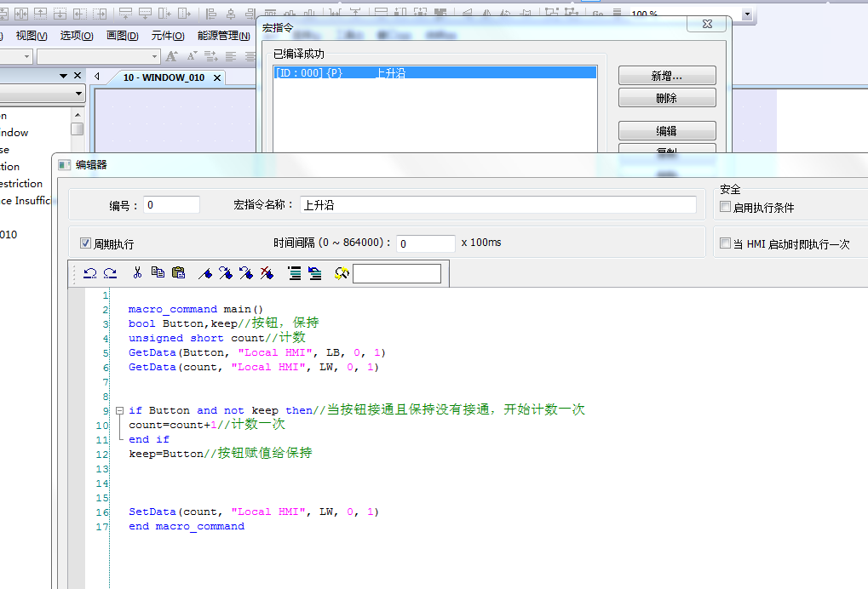
Task: Uncheck the 周期执行 checkbox
Action: 85,243
